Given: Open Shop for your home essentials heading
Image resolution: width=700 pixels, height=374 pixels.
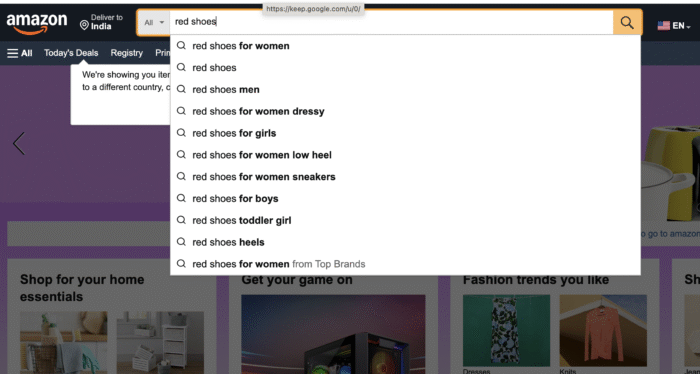Looking at the screenshot, I should coord(82,288).
